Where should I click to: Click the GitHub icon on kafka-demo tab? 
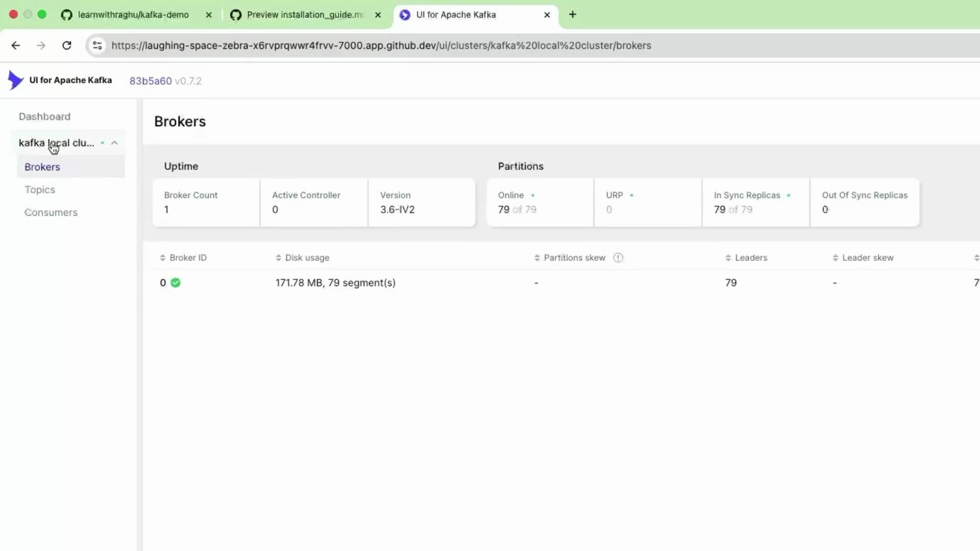click(x=66, y=15)
